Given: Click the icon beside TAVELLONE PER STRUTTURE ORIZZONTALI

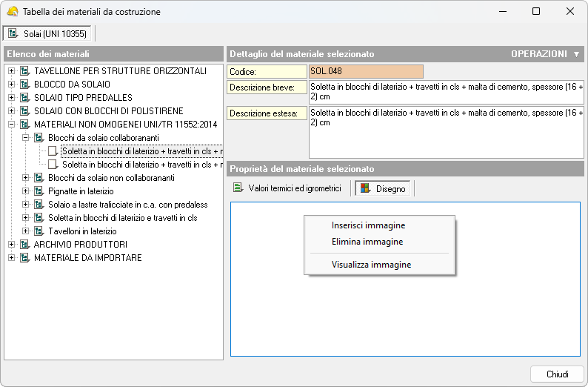Looking at the screenshot, I should point(24,70).
